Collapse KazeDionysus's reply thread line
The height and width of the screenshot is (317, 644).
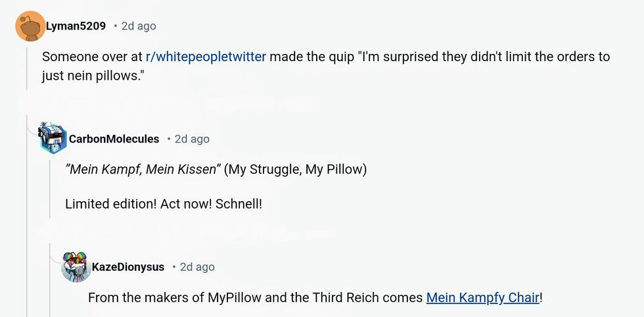click(74, 299)
